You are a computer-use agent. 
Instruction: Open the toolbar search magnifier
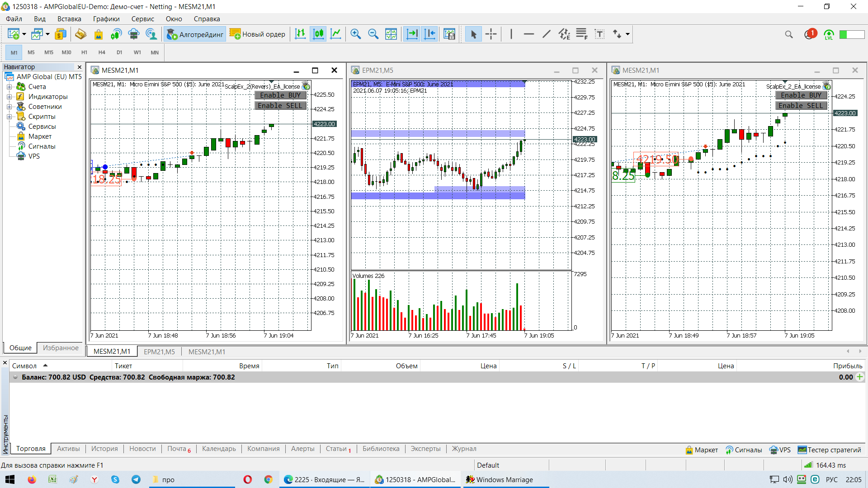(x=789, y=34)
